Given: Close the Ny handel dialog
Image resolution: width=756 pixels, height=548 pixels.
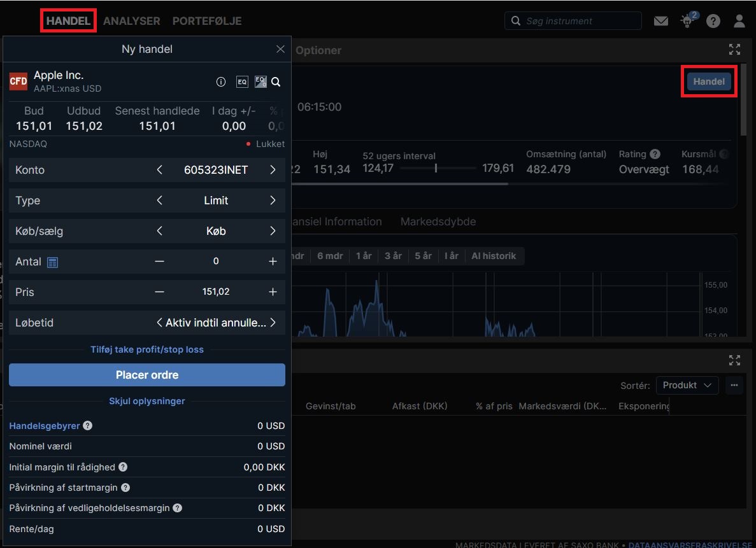Looking at the screenshot, I should point(280,49).
